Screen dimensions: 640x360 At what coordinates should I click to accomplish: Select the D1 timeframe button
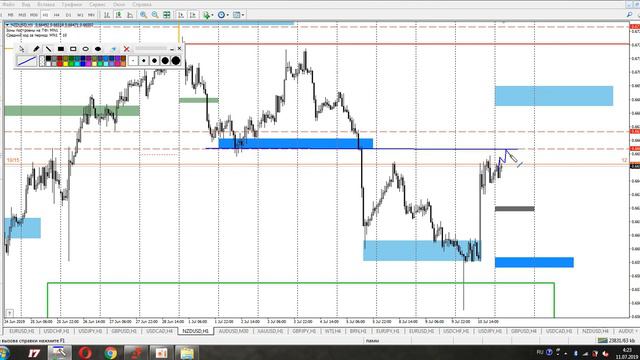click(x=68, y=15)
